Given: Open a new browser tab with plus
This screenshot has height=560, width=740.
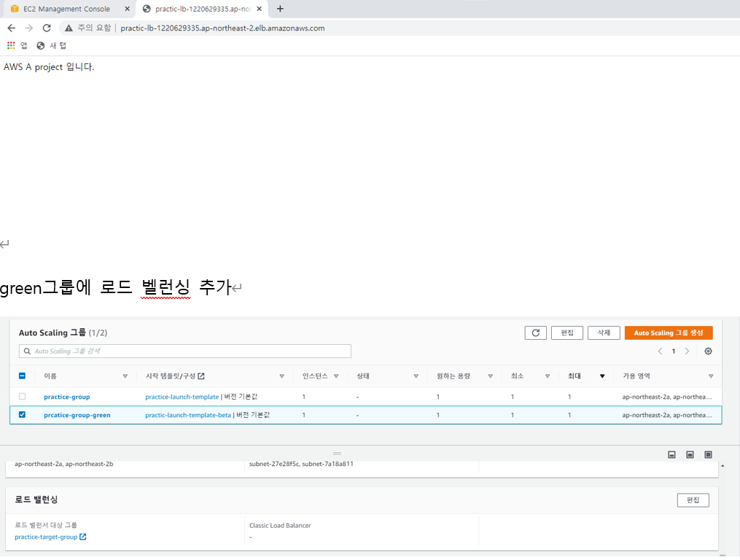Looking at the screenshot, I should click(x=280, y=9).
